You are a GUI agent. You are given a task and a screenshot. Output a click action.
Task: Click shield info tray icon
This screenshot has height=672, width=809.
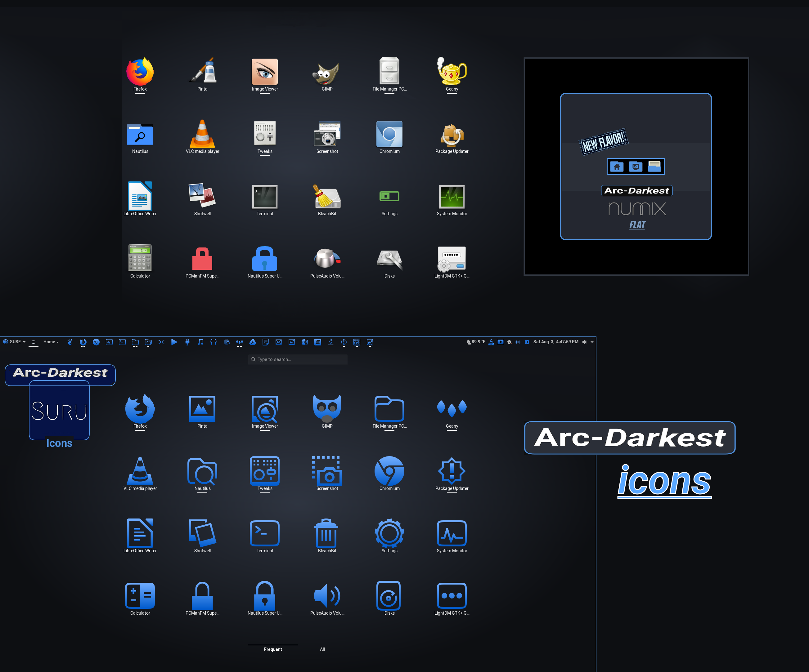(x=509, y=342)
